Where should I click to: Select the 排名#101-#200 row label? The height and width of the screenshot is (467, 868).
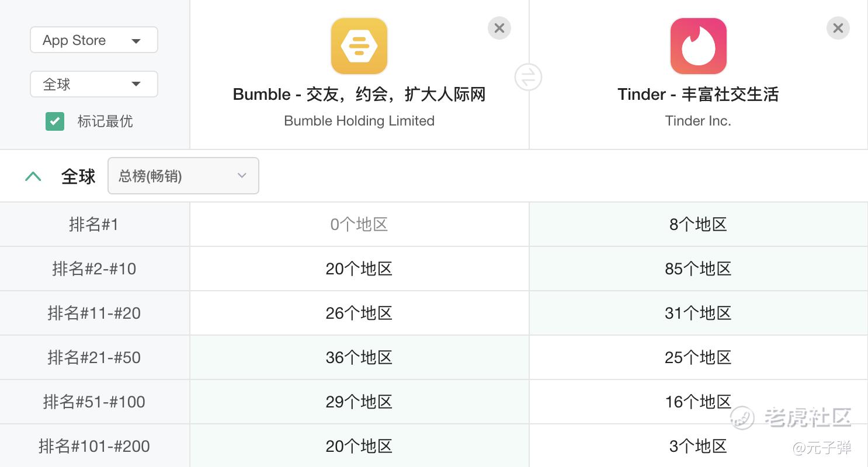coord(94,446)
